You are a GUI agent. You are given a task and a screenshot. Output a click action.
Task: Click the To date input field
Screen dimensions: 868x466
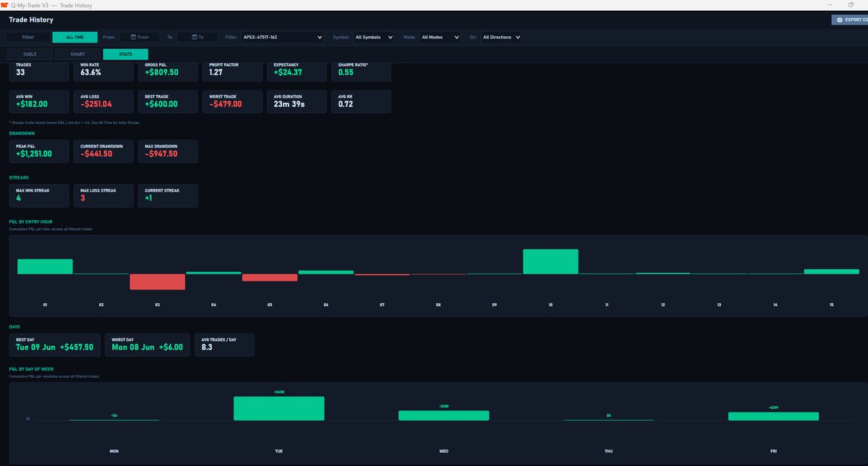[x=197, y=37]
